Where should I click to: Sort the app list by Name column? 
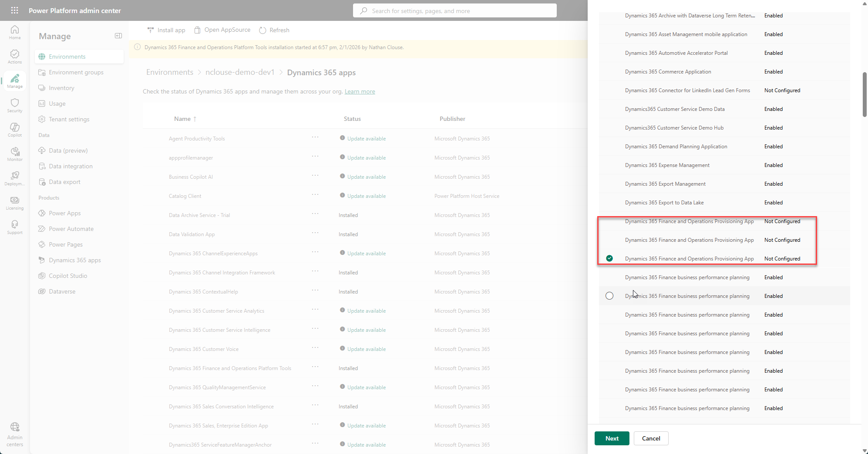coord(182,119)
